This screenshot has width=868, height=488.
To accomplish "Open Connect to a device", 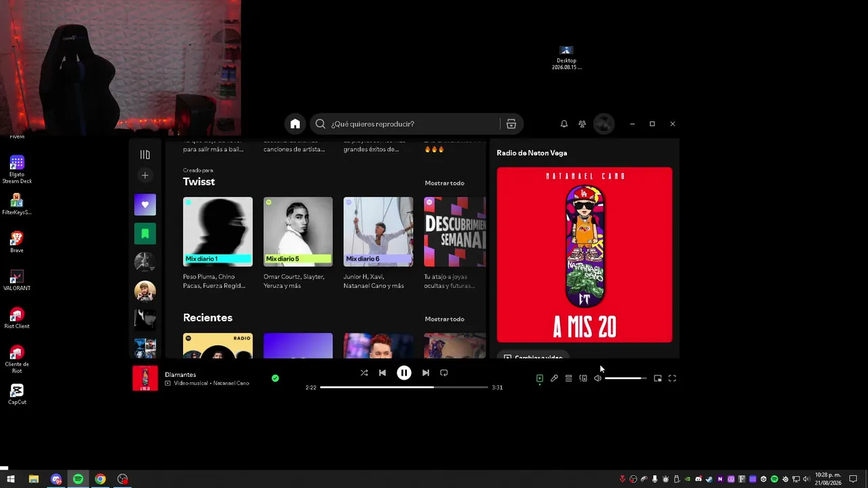I will [583, 378].
